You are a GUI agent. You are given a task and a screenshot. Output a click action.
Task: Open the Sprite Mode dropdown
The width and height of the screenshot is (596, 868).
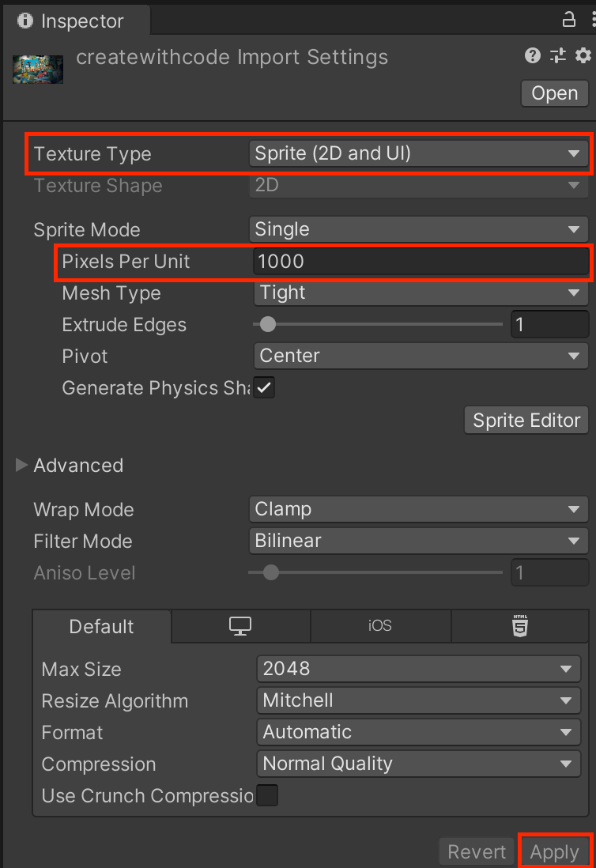(x=417, y=230)
